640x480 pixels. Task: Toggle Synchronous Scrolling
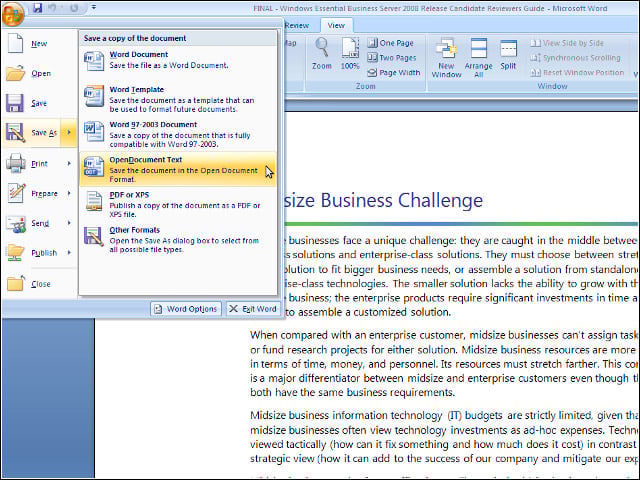click(x=575, y=58)
